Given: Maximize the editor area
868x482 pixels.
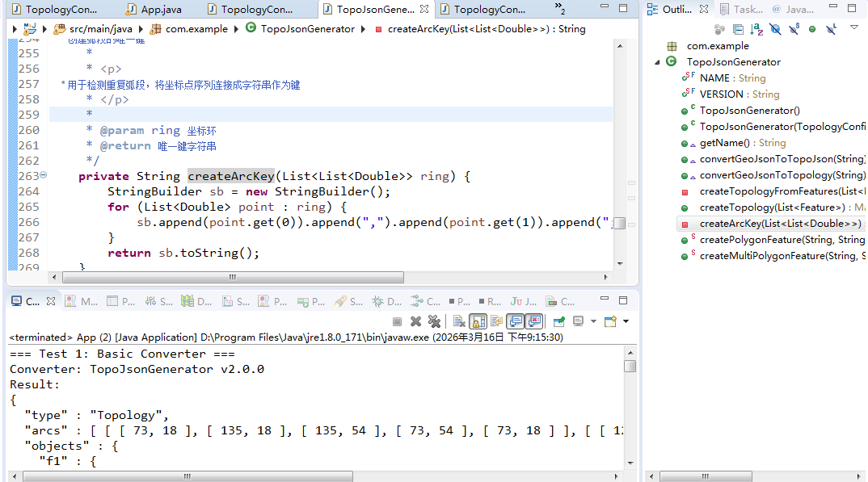Looking at the screenshot, I should point(623,8).
